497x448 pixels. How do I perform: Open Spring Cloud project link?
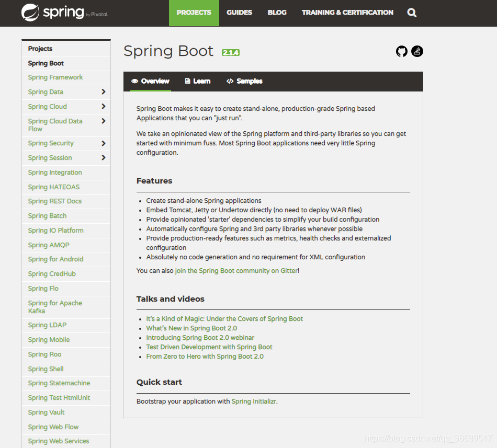47,106
